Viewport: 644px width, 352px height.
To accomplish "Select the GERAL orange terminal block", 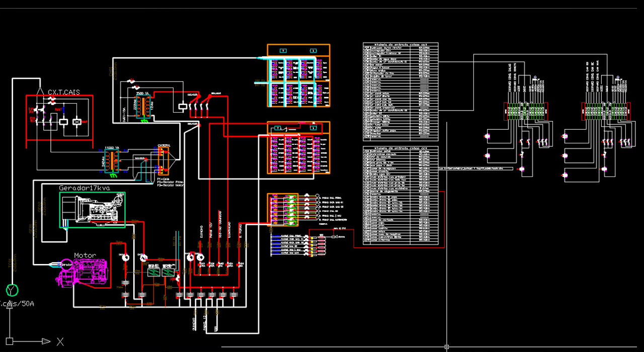I will [162, 161].
